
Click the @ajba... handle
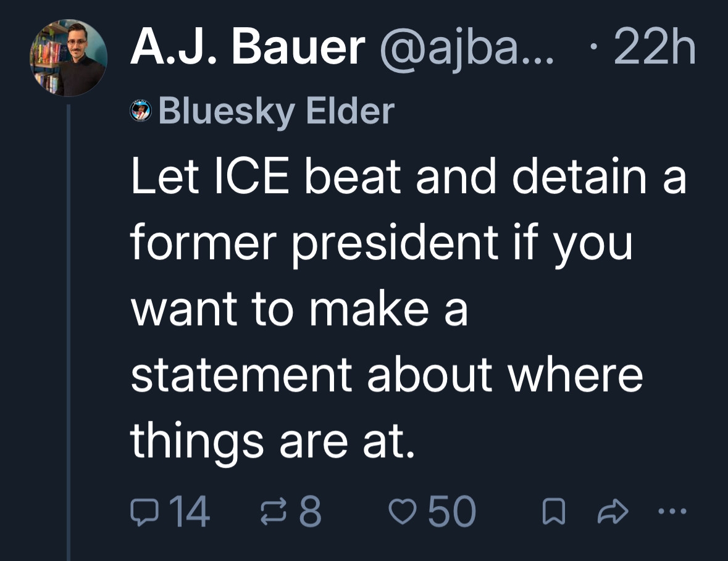467,48
